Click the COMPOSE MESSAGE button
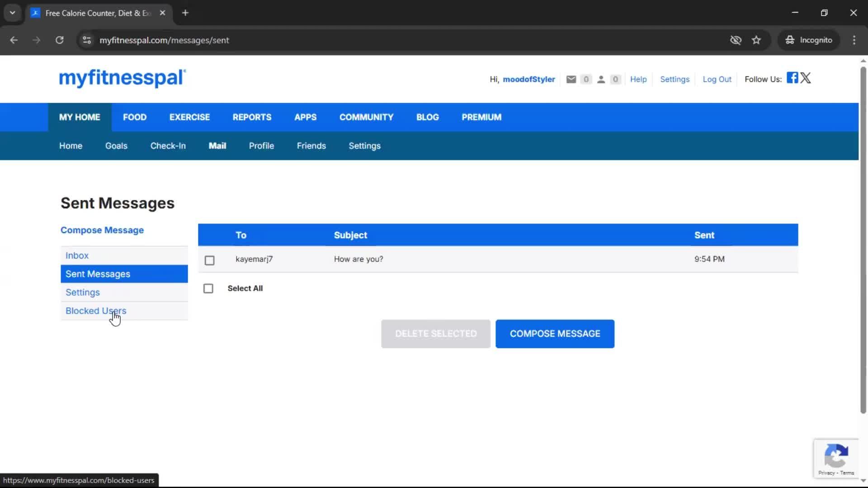Viewport: 868px width, 488px height. coord(555,334)
